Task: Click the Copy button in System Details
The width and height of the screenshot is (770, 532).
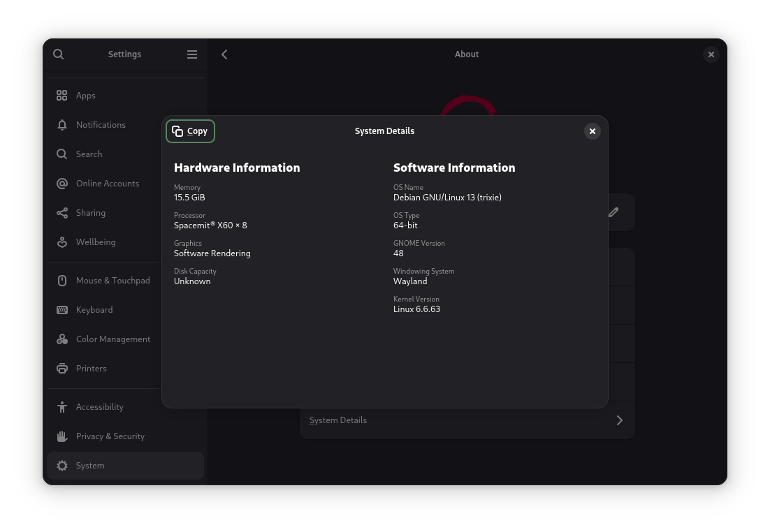Action: (x=190, y=131)
